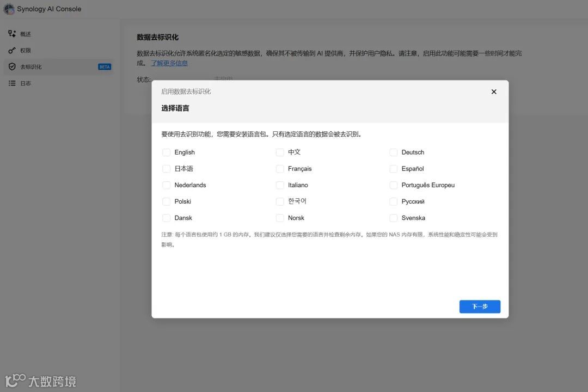Tick the Deutsch language checkbox
Viewport: 588px width, 392px height.
[394, 152]
